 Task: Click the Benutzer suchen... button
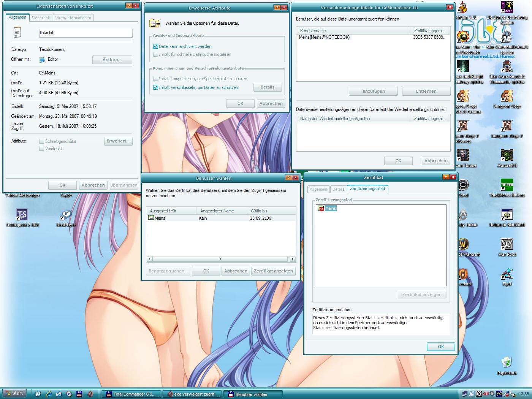point(168,271)
